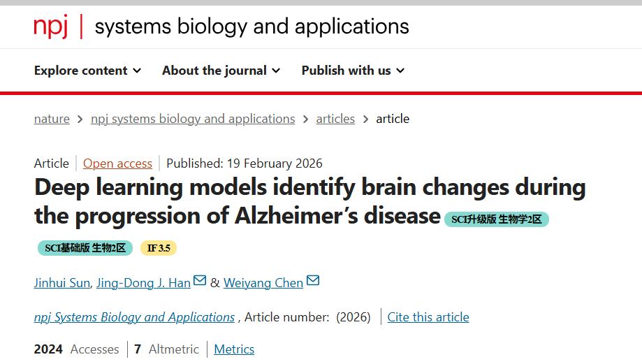Open author Weiyang Chen's details
Image resolution: width=642 pixels, height=364 pixels.
[263, 283]
